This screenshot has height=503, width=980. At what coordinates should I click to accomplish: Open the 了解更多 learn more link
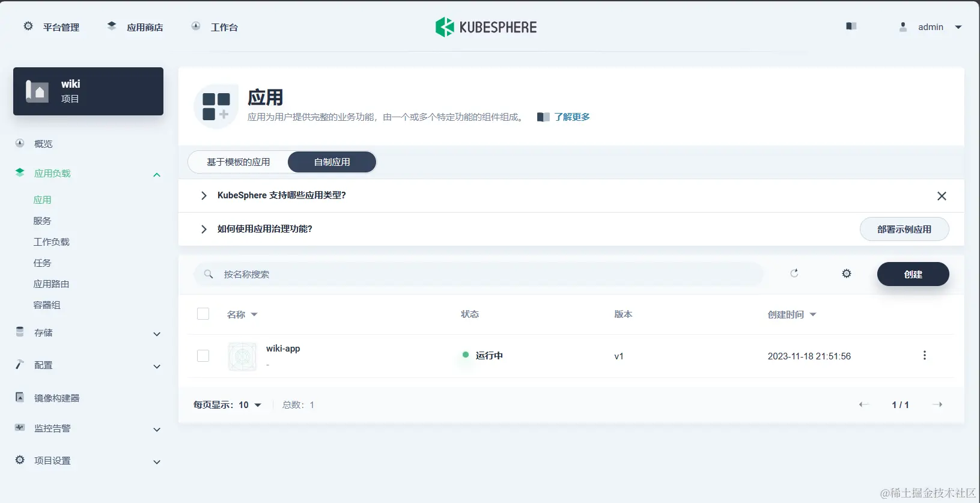tap(571, 117)
